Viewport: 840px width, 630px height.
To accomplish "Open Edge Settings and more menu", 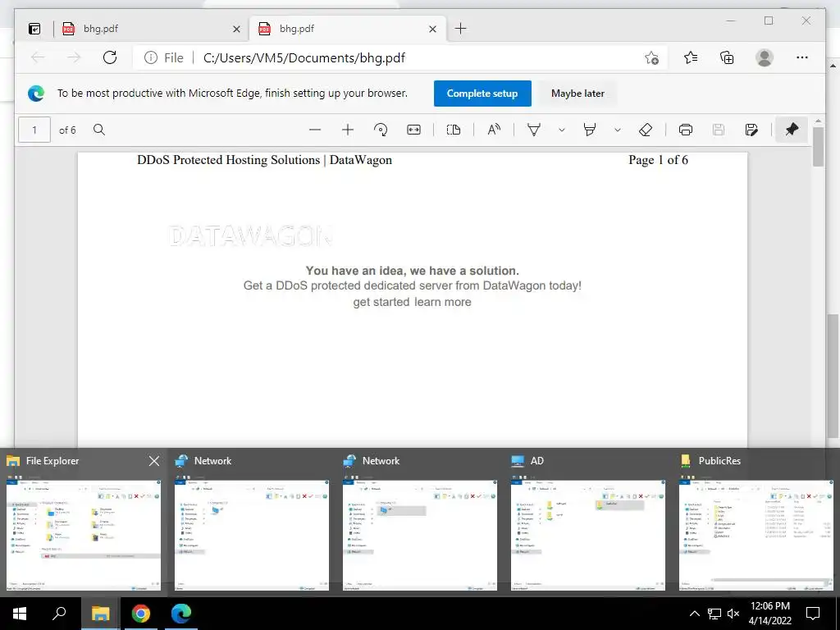I will point(802,57).
